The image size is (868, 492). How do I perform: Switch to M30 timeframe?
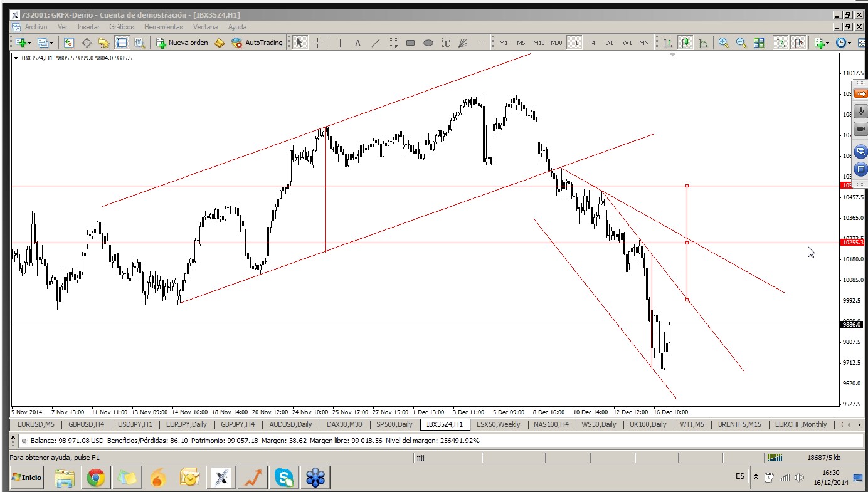coord(556,43)
